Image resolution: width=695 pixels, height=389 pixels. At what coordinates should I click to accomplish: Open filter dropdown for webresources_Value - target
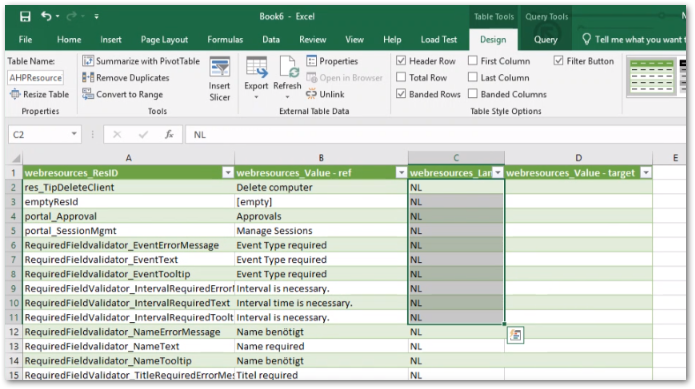(646, 173)
